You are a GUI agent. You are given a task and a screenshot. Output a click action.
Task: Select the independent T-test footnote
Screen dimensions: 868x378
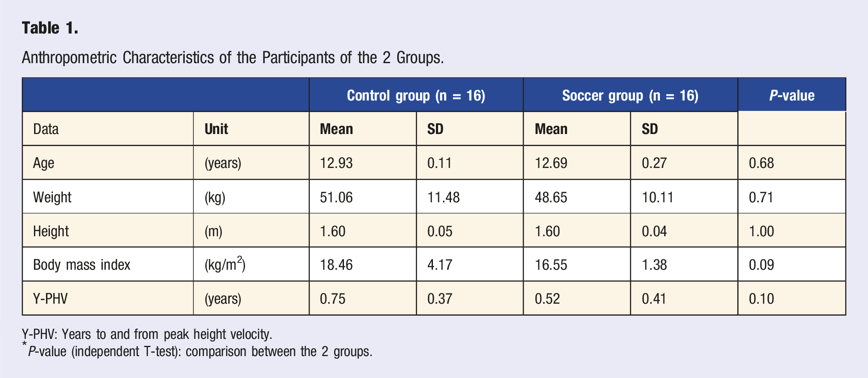(197, 351)
